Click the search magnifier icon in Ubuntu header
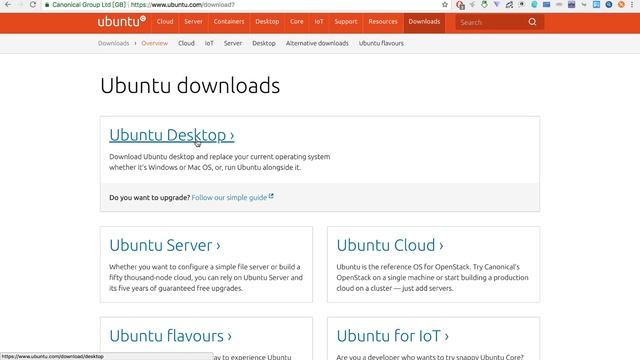Screen dimensions: 640x360 [x=532, y=22]
